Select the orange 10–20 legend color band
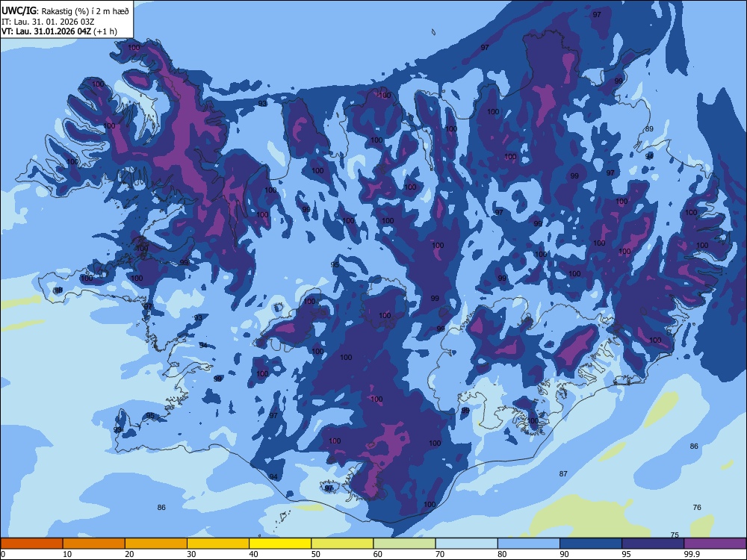The width and height of the screenshot is (747, 560). (x=94, y=544)
